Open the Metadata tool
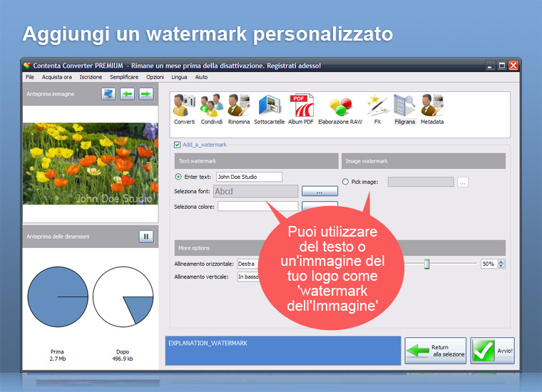This screenshot has height=392, width=542. point(432,109)
